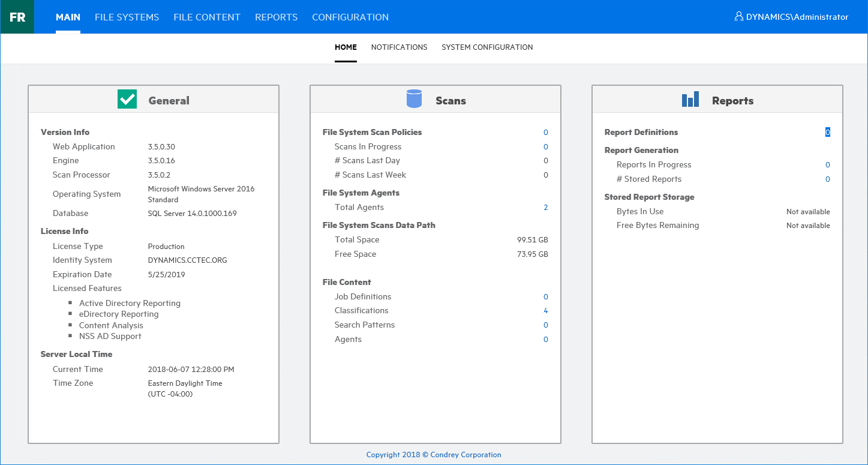Screen dimensions: 868x465
Task: Click the Search Patterns count link
Action: (545, 325)
